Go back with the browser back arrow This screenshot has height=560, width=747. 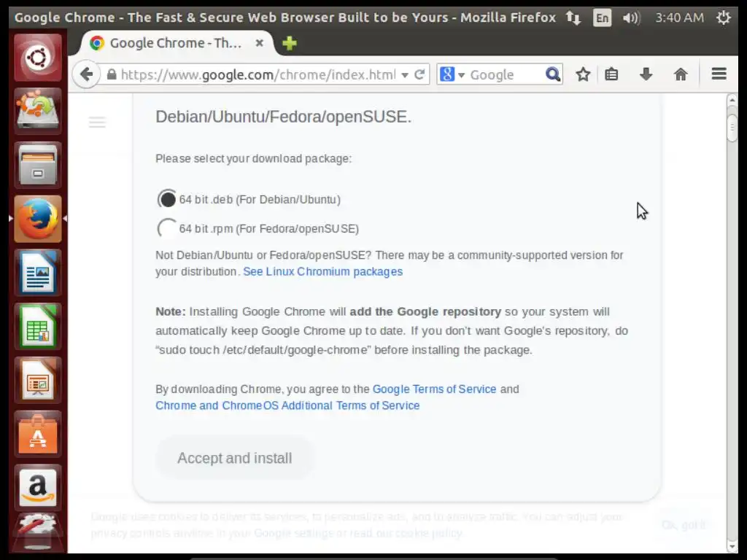(x=86, y=74)
